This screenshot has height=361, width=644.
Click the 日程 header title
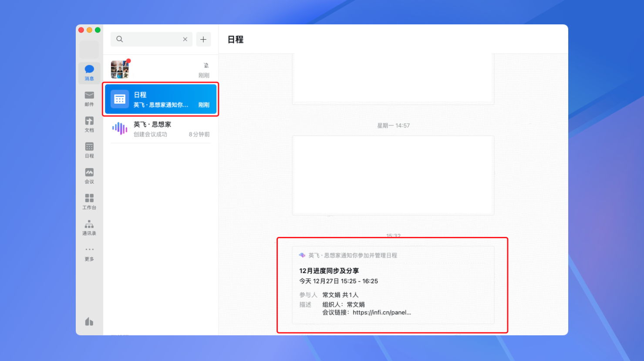click(236, 40)
